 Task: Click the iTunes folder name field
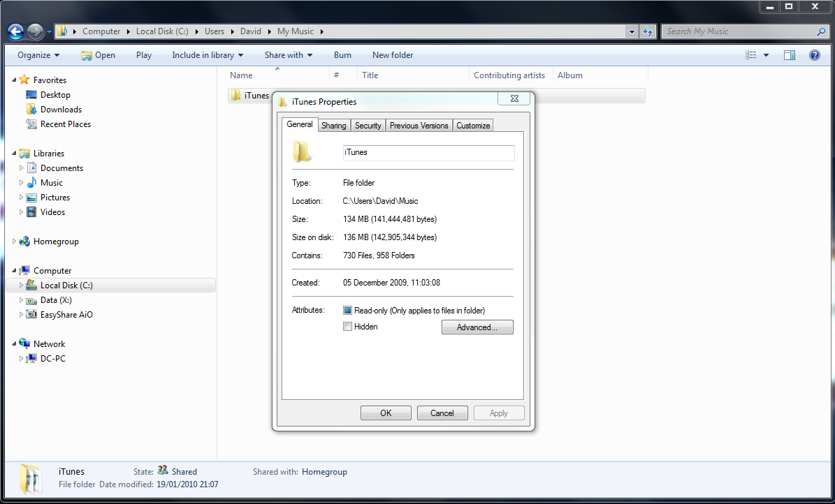click(x=429, y=153)
